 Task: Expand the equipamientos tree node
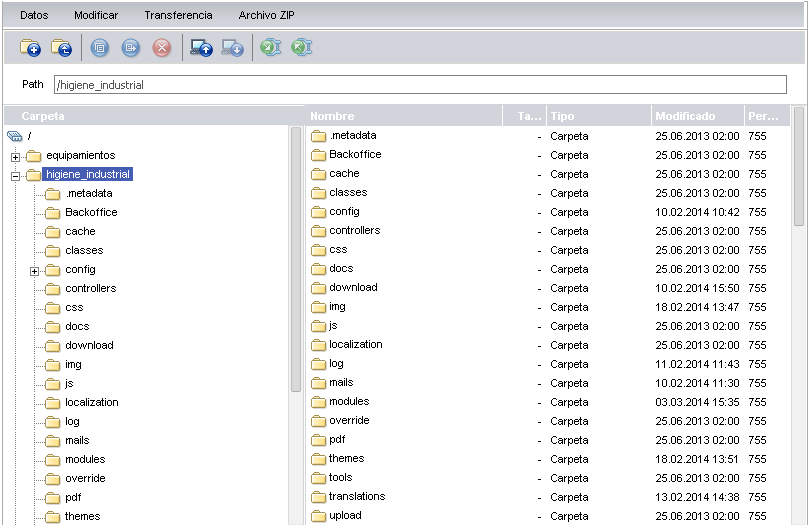(16, 157)
